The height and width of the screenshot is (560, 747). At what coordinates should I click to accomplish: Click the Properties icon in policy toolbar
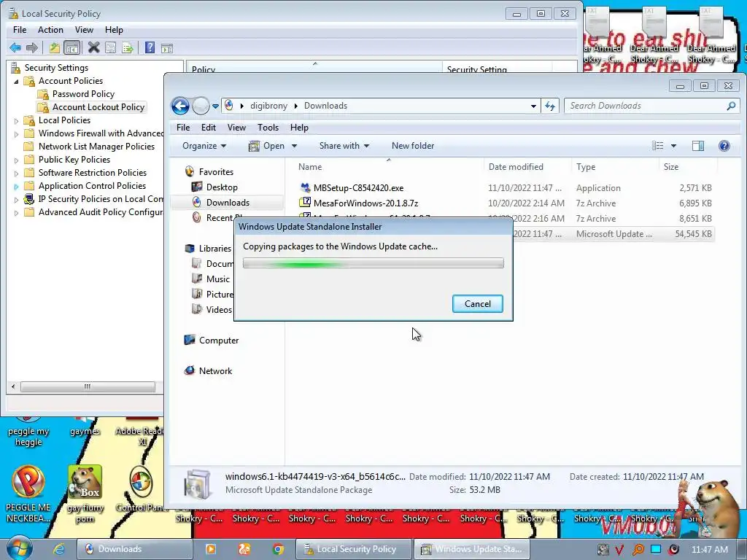click(111, 47)
